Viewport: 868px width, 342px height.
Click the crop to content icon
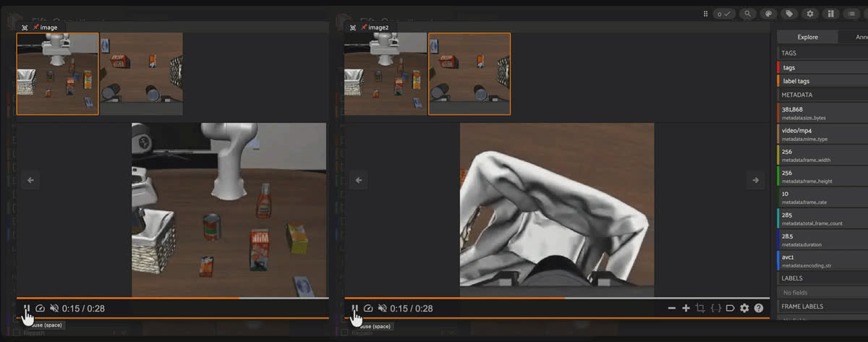pos(700,308)
